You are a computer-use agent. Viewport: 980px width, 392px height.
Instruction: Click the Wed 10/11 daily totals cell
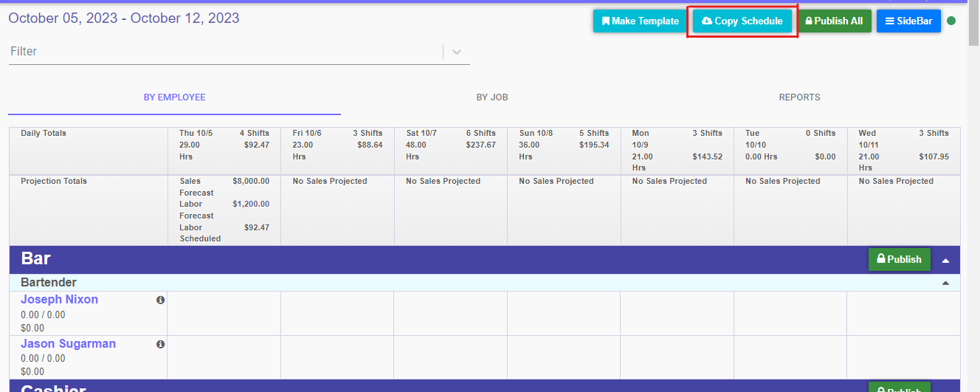click(x=904, y=151)
